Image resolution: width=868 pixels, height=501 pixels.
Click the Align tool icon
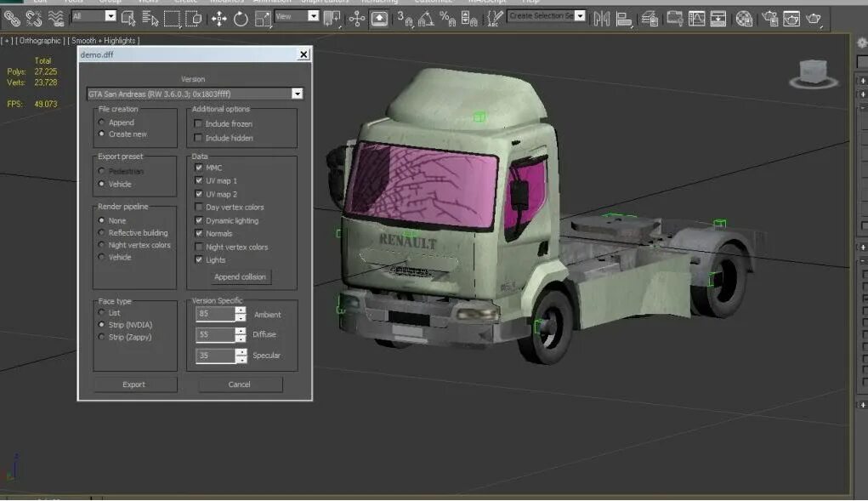(624, 19)
